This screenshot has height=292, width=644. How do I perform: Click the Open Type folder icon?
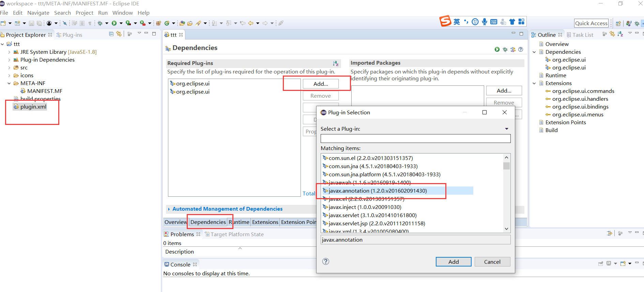[182, 23]
